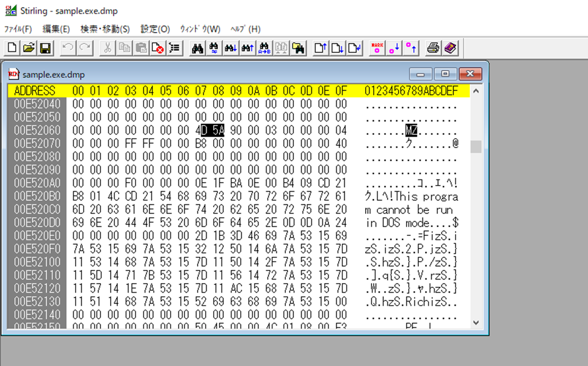Viewport: 588px width, 366px height.
Task: Click the Delete icon with red X
Action: click(158, 48)
